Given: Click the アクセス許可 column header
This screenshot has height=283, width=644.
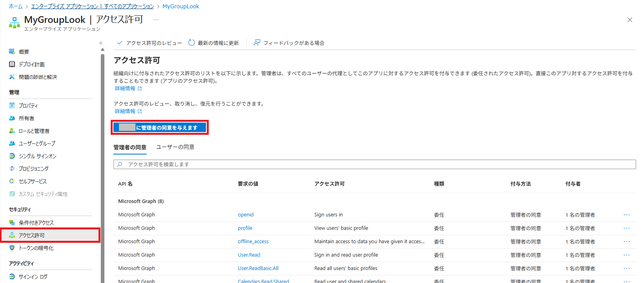Looking at the screenshot, I should pyautogui.click(x=329, y=184).
